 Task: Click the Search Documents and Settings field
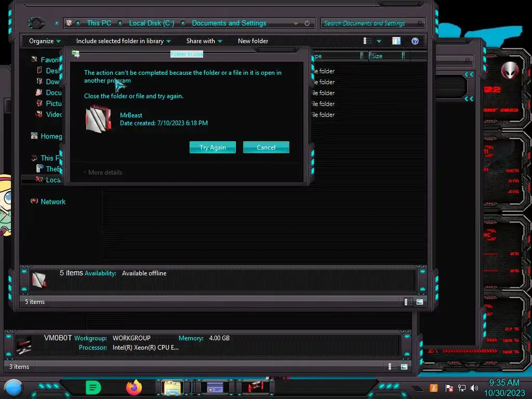click(x=373, y=23)
